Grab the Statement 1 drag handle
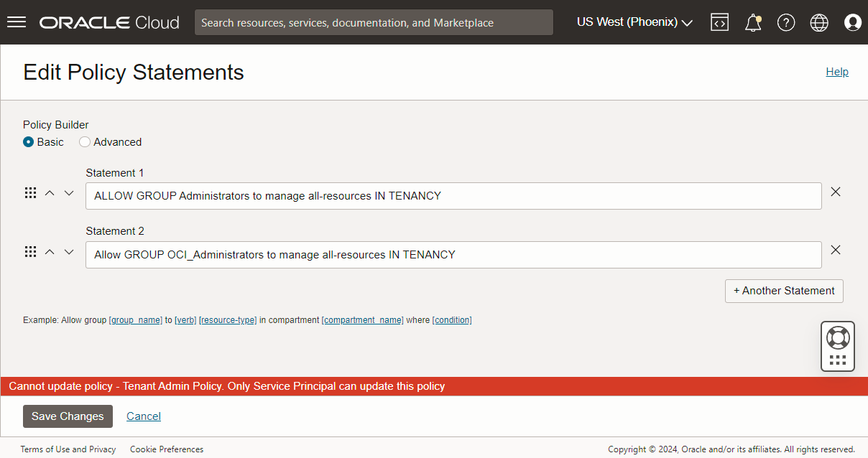868x458 pixels. click(x=30, y=192)
